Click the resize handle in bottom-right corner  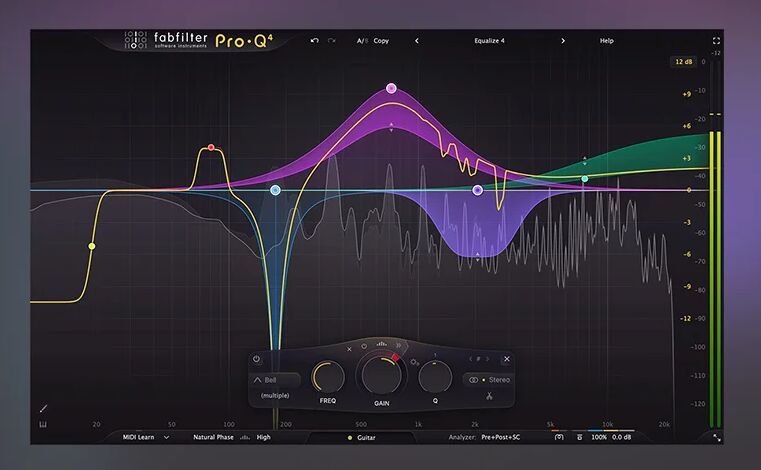tap(716, 437)
